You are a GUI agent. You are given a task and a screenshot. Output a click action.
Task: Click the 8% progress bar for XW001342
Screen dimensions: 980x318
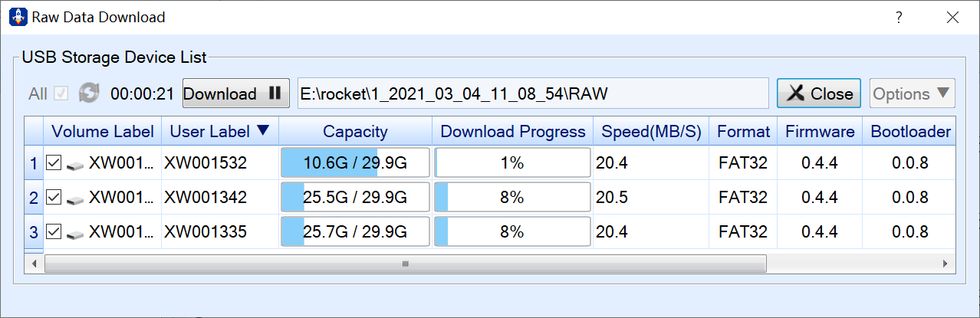pos(512,197)
